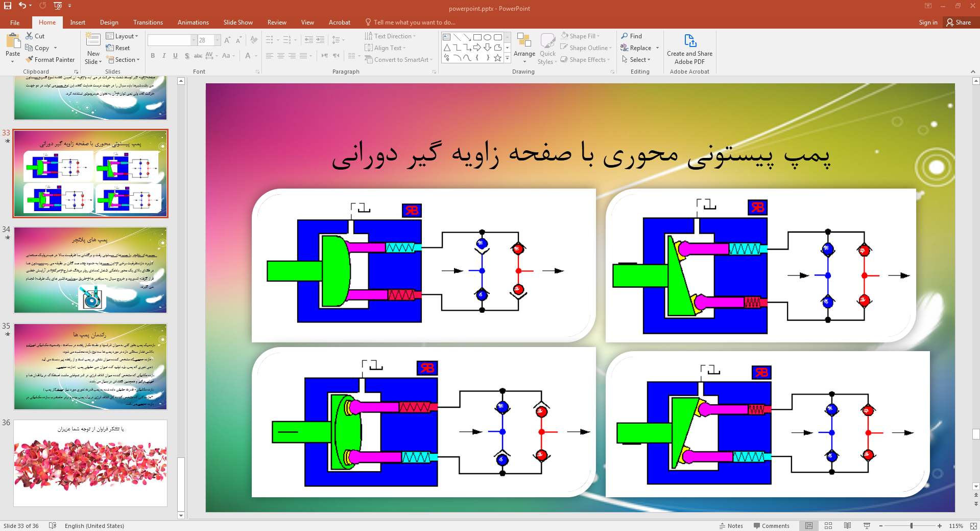The width and height of the screenshot is (980, 531).
Task: Toggle the Notes pane
Action: point(731,526)
